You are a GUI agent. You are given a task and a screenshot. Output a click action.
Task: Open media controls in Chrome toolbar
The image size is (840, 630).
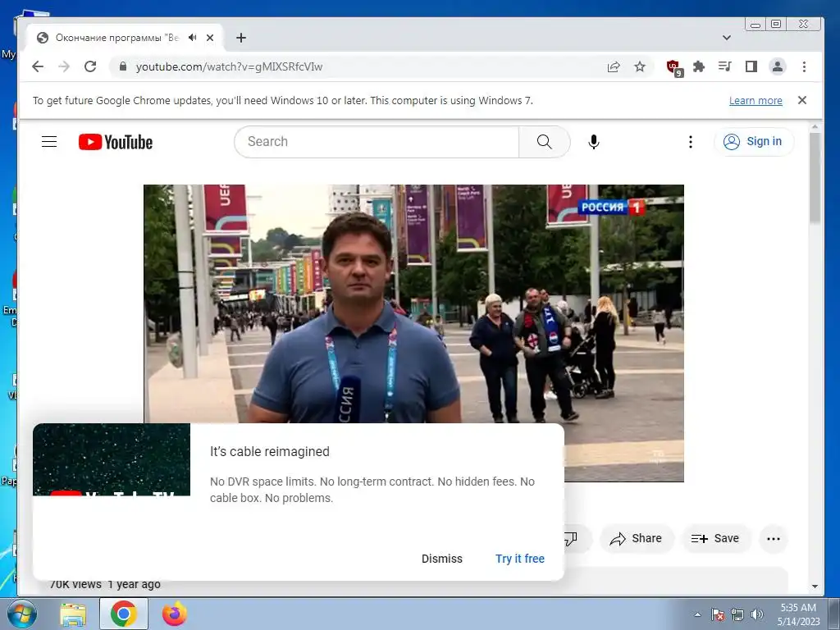pyautogui.click(x=725, y=66)
